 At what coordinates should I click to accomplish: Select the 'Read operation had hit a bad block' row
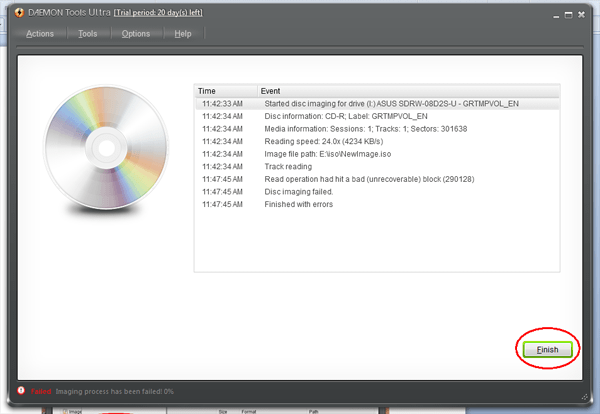pyautogui.click(x=377, y=179)
